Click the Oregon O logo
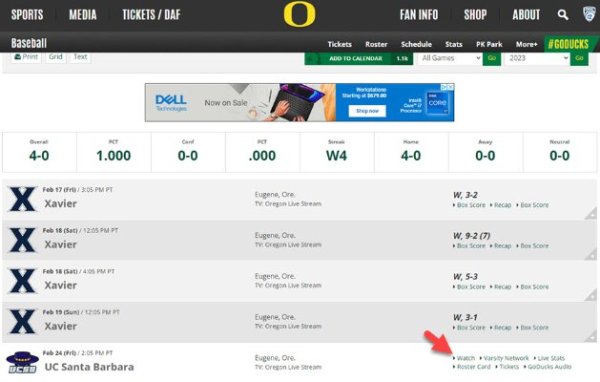 click(300, 14)
